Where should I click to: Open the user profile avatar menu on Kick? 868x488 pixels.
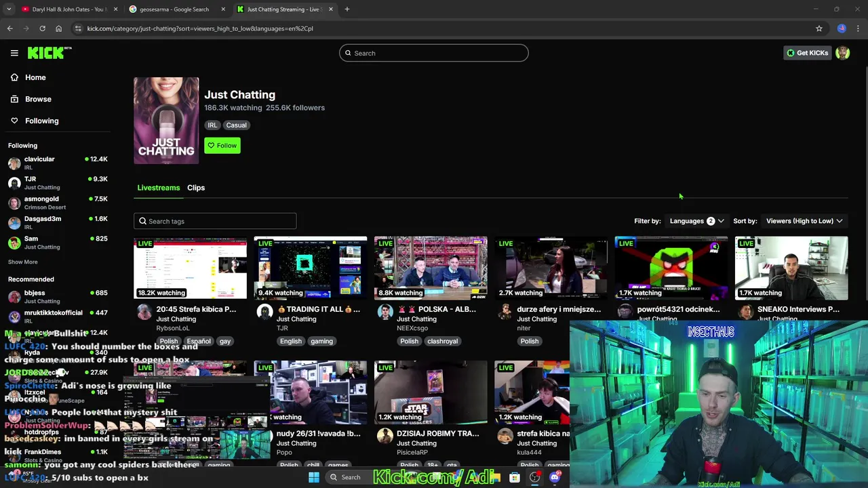(x=843, y=53)
